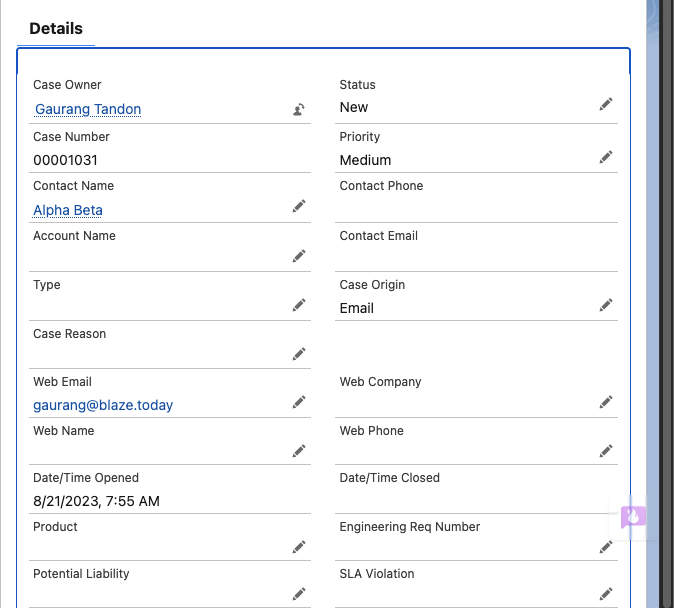Click the Case Origin edit pencil
This screenshot has width=674, height=608.
(x=606, y=305)
